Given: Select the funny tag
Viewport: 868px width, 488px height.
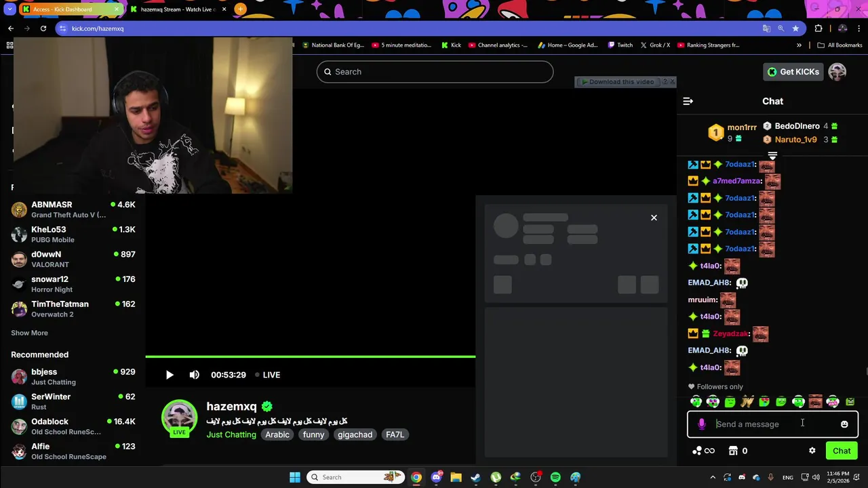Looking at the screenshot, I should [313, 434].
